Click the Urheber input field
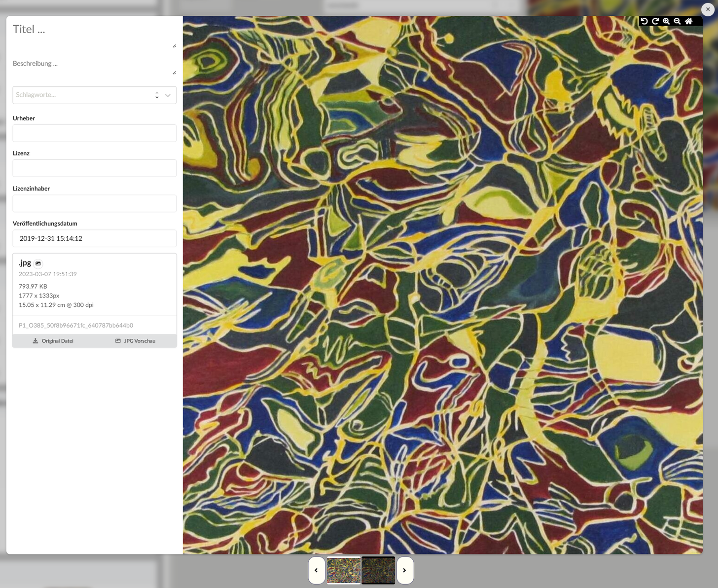718x588 pixels. click(94, 133)
